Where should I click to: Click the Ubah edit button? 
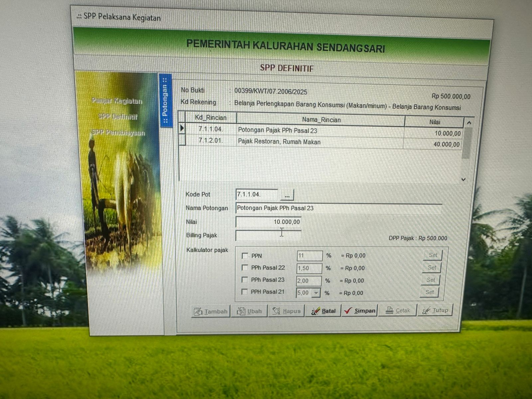click(249, 311)
